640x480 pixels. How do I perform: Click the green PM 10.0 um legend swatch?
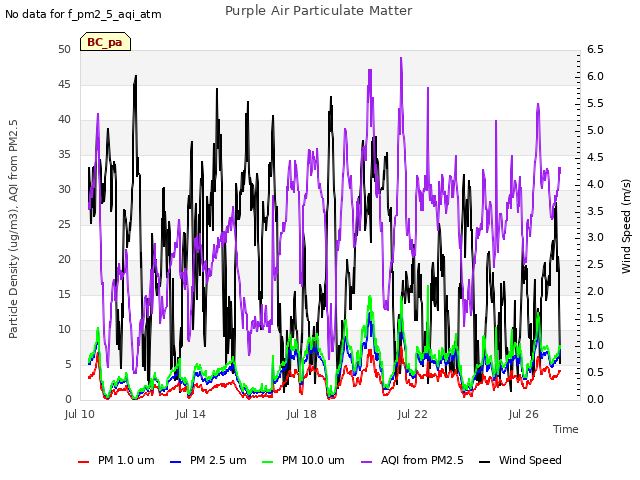267,462
